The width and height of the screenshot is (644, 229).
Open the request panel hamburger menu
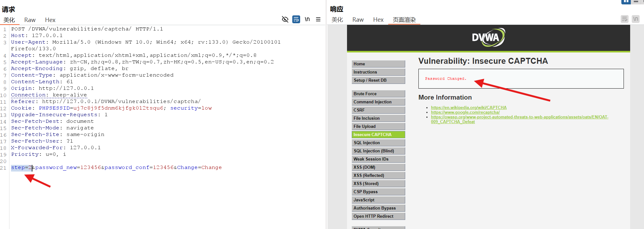tap(318, 19)
